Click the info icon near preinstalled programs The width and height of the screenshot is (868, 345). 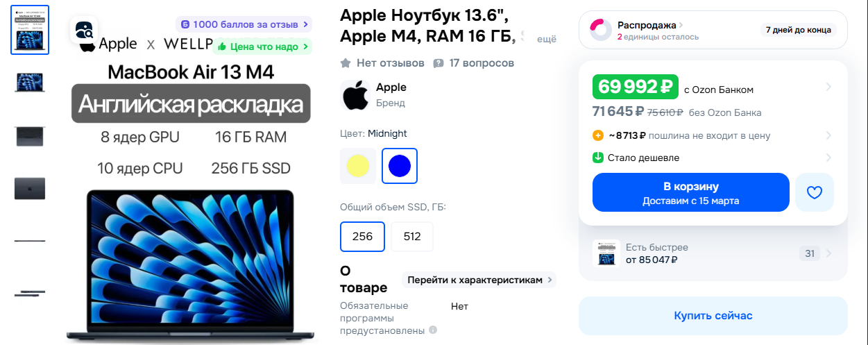pyautogui.click(x=432, y=330)
